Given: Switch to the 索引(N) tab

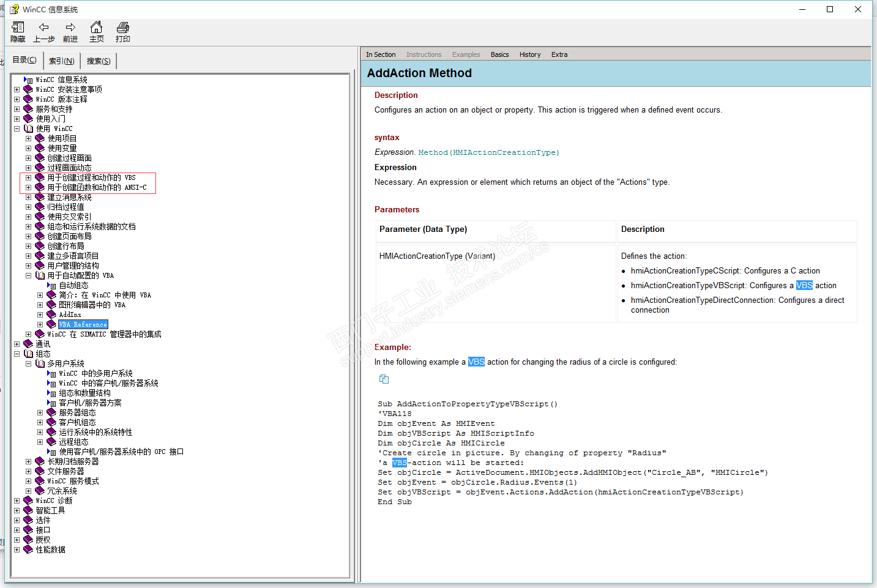Looking at the screenshot, I should 62,61.
